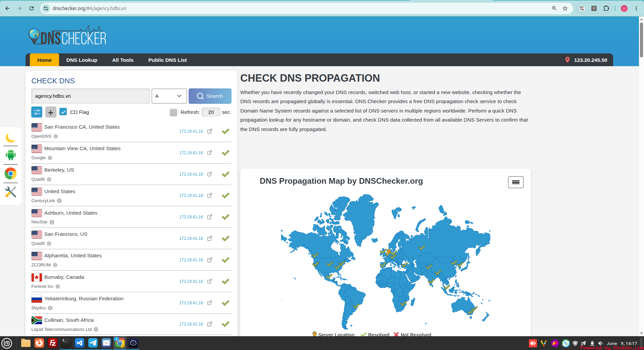Image resolution: width=644 pixels, height=350 pixels.
Task: Enable the auto Refresh checkbox
Action: pyautogui.click(x=174, y=113)
